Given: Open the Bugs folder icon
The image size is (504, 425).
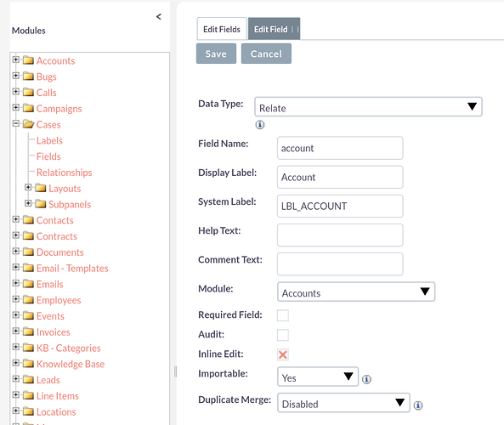Looking at the screenshot, I should 28,76.
